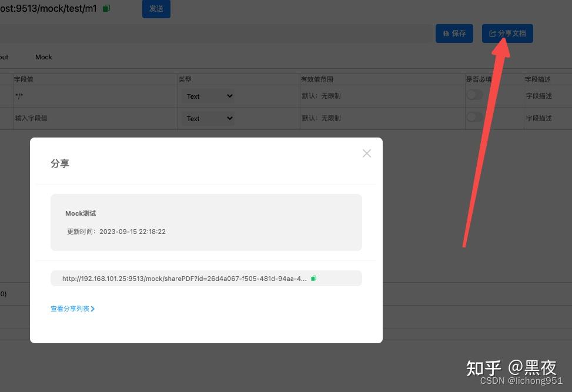Open the second row's Text type dropdown
Image resolution: width=572 pixels, height=392 pixels.
208,118
